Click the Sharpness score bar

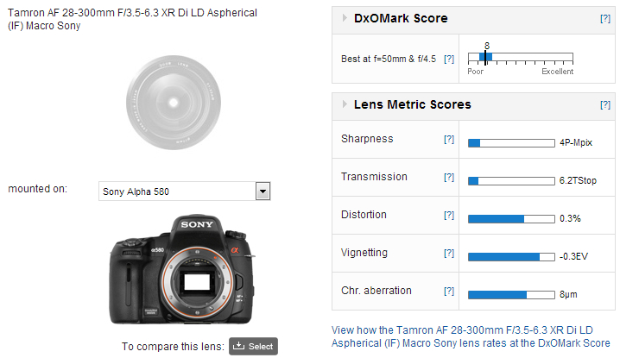(511, 143)
